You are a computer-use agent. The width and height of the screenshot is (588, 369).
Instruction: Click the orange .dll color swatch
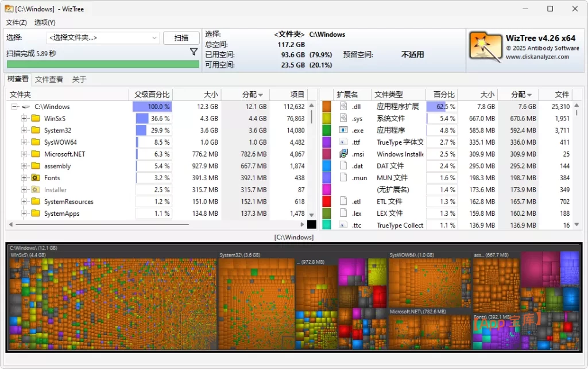[x=327, y=107]
